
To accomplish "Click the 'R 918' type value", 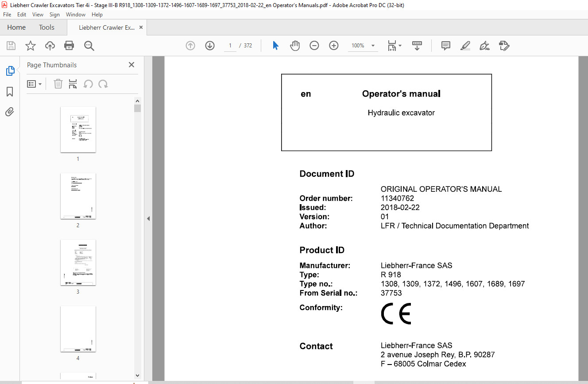I will tap(391, 275).
